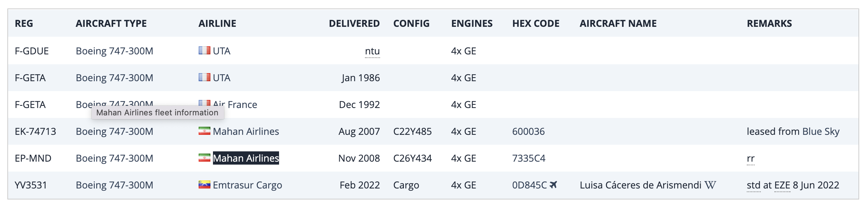Click the 'rr' remark for EP-MND
This screenshot has width=868, height=205.
click(751, 158)
